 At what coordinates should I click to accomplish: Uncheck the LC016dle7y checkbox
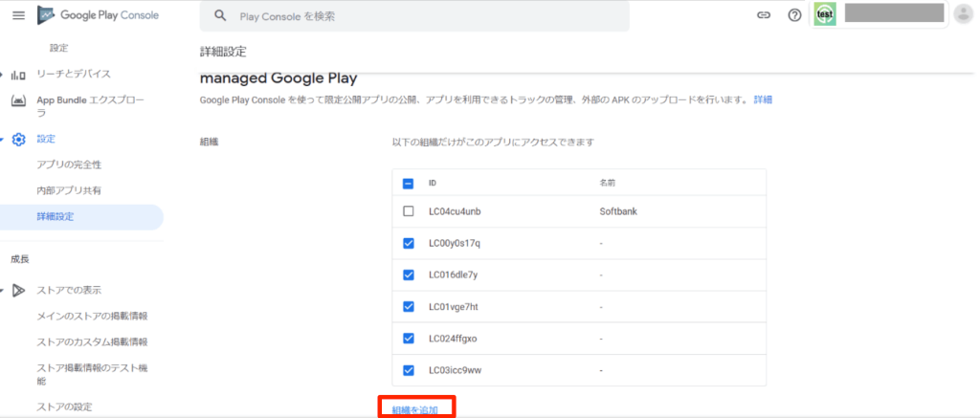coord(408,275)
